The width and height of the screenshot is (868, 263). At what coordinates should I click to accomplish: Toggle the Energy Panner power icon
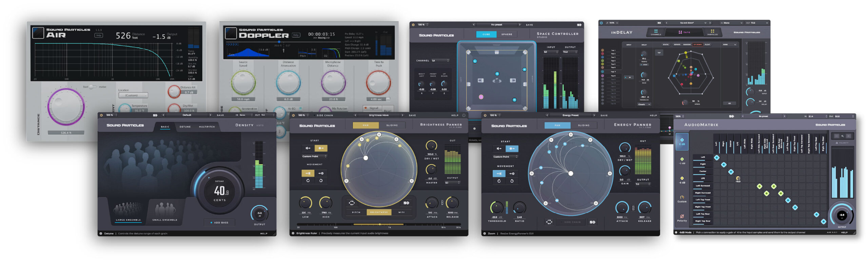pyautogui.click(x=485, y=115)
